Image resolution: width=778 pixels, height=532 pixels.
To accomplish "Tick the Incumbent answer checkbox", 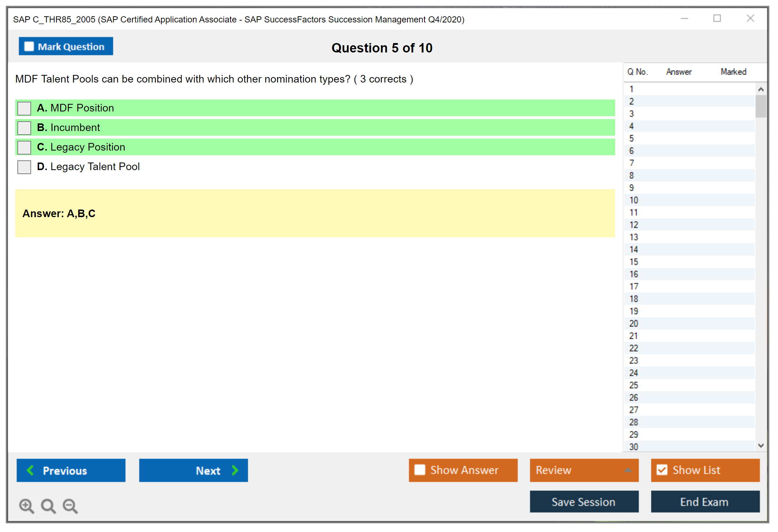I will pyautogui.click(x=24, y=128).
